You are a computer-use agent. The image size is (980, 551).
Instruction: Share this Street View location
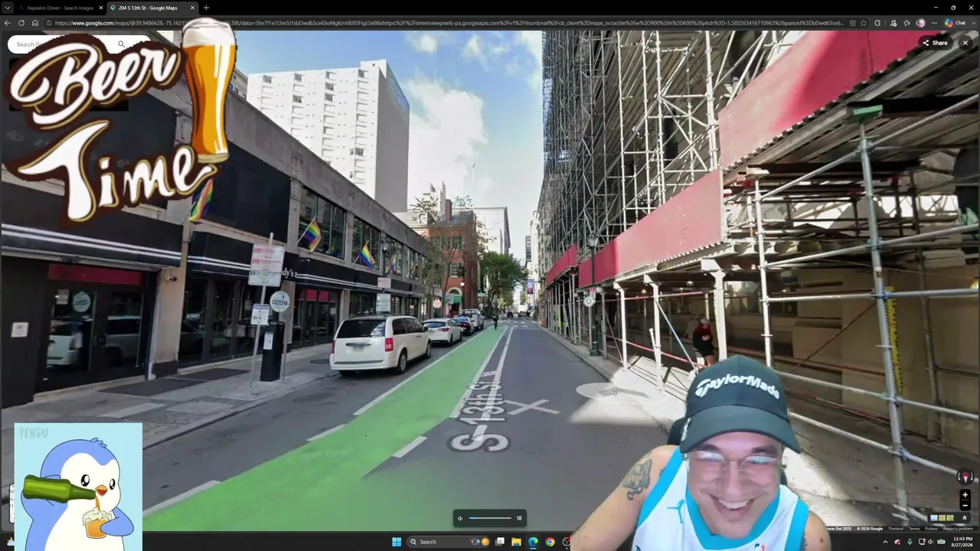(936, 43)
